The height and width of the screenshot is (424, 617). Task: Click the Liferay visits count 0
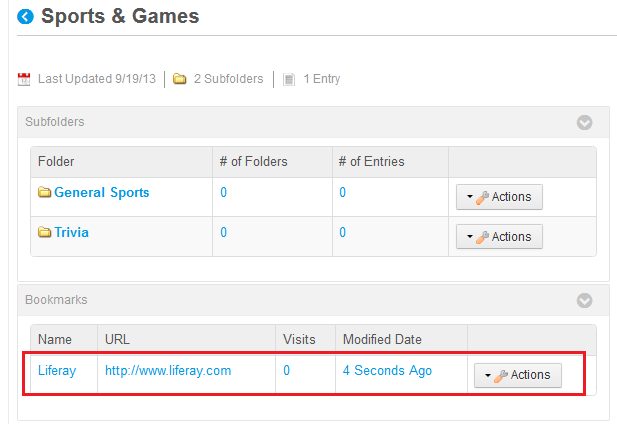286,371
